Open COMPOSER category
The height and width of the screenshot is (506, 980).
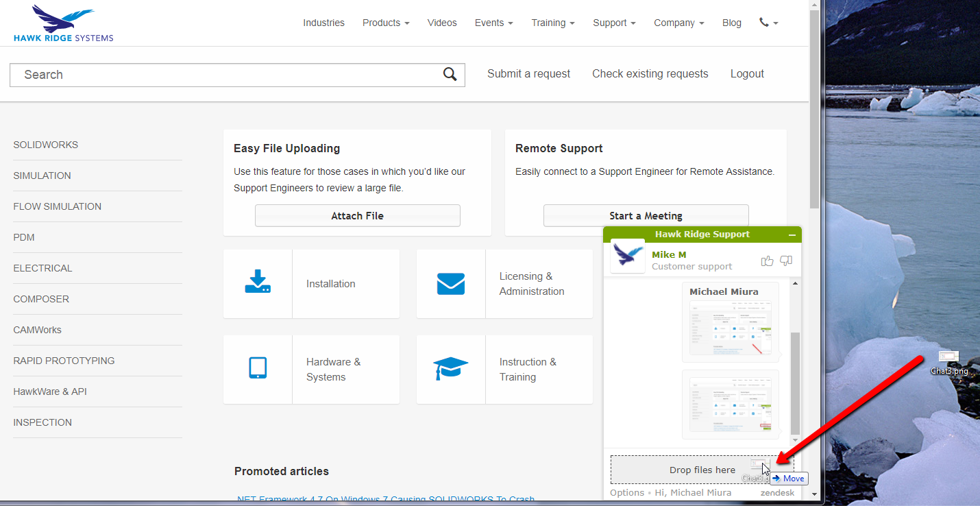pyautogui.click(x=41, y=299)
